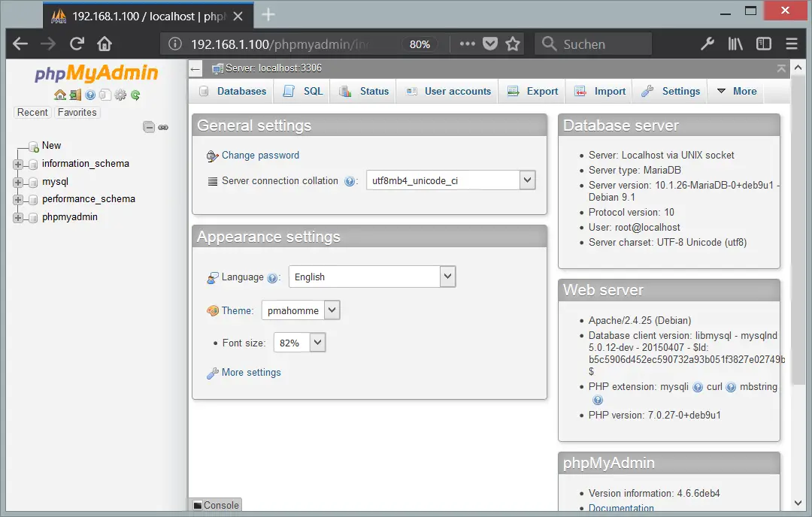Click the Change password link
Image resolution: width=812 pixels, height=517 pixels.
(x=260, y=156)
